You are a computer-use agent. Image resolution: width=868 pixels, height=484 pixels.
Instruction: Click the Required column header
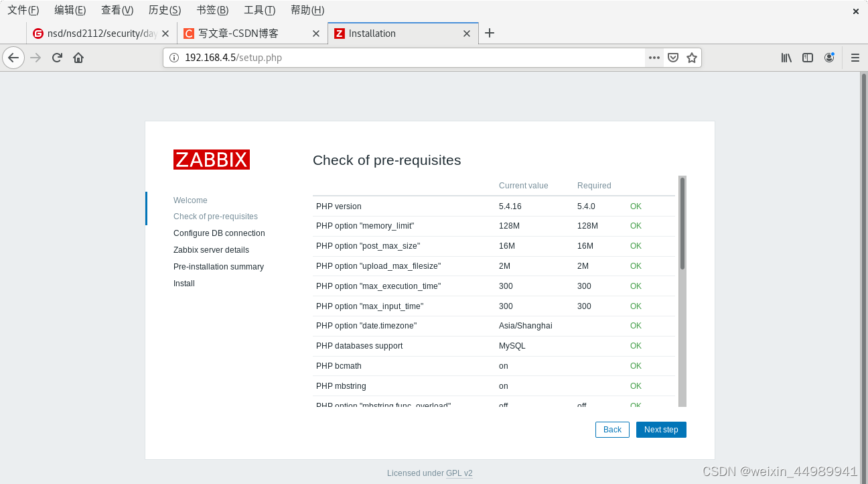click(x=594, y=186)
